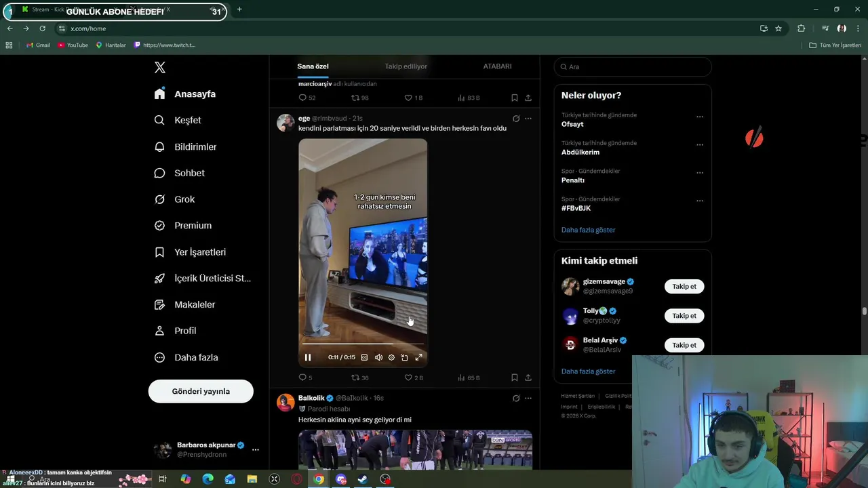Reply to ege's post
Screen dimensions: 868x488
tap(306, 378)
